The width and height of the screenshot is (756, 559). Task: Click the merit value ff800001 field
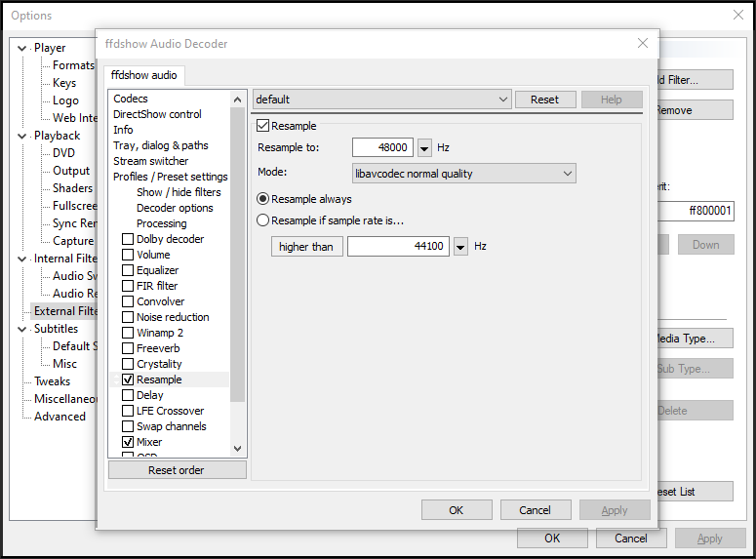tap(696, 211)
